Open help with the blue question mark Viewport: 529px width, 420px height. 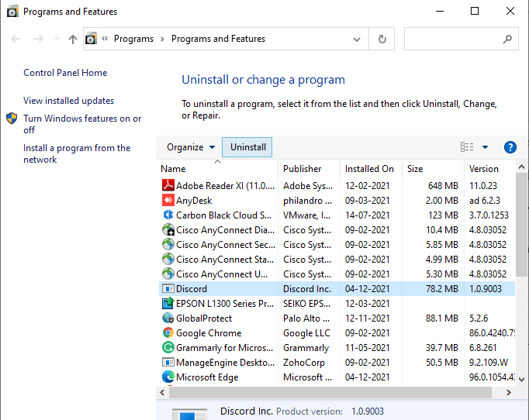pos(510,147)
